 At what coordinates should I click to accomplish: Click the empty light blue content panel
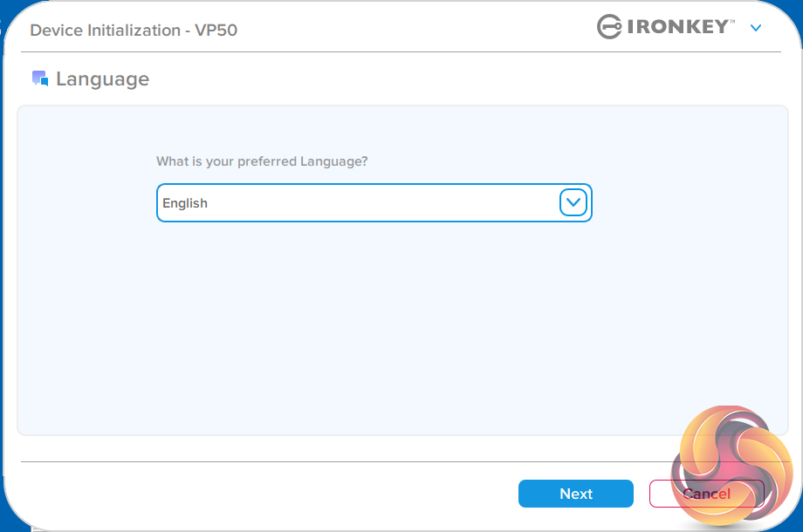(401, 331)
